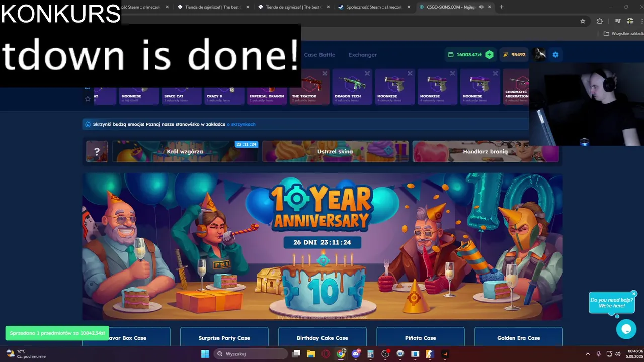Follow the 'o skrzynkach' link
644x362 pixels.
(241, 124)
